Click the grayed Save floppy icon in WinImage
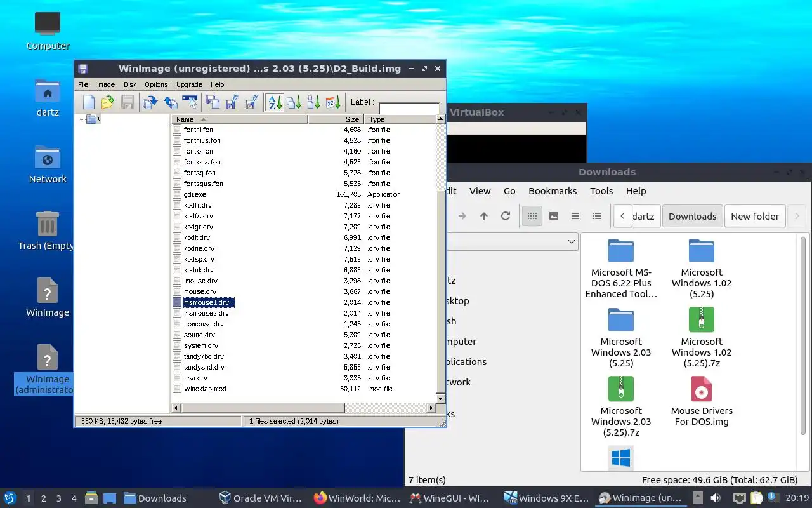 point(128,102)
